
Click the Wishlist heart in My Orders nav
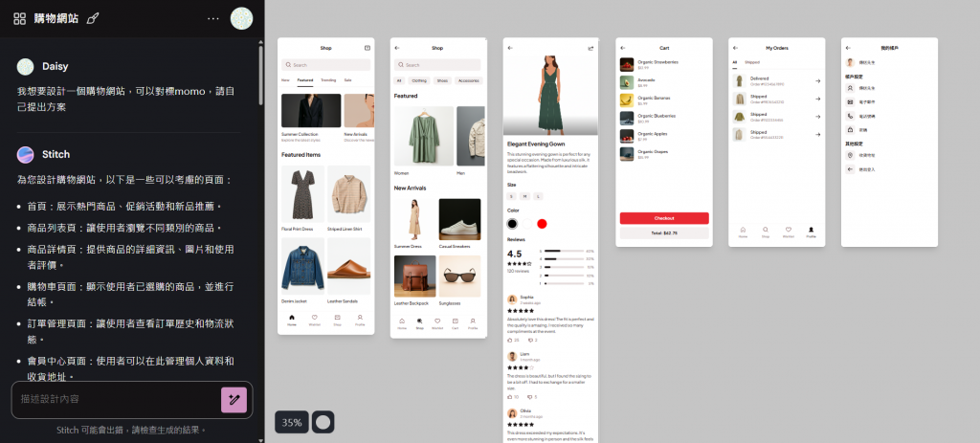(789, 232)
